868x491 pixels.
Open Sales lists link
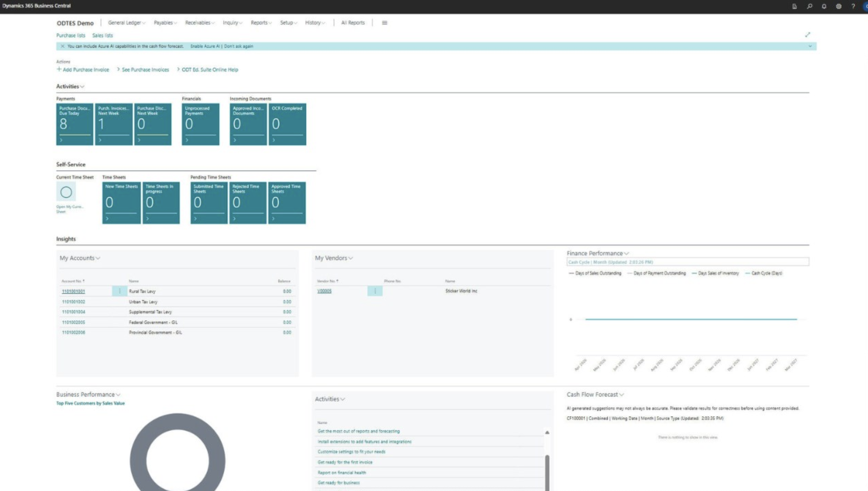point(102,35)
